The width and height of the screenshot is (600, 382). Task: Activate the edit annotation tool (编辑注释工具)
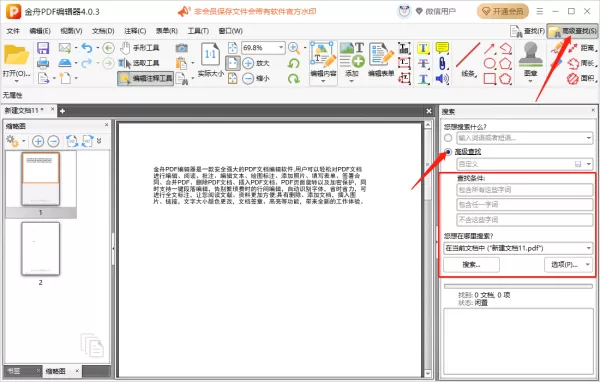[x=145, y=78]
